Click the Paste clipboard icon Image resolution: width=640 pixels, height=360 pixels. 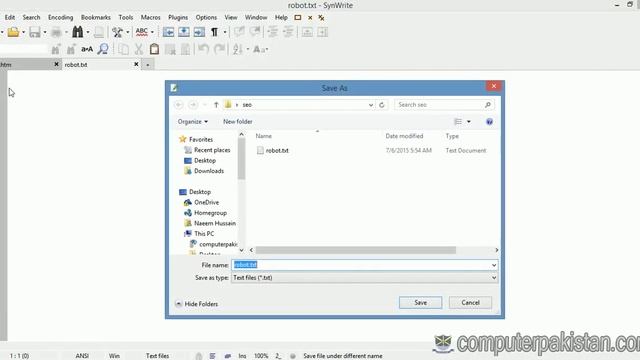[x=154, y=49]
